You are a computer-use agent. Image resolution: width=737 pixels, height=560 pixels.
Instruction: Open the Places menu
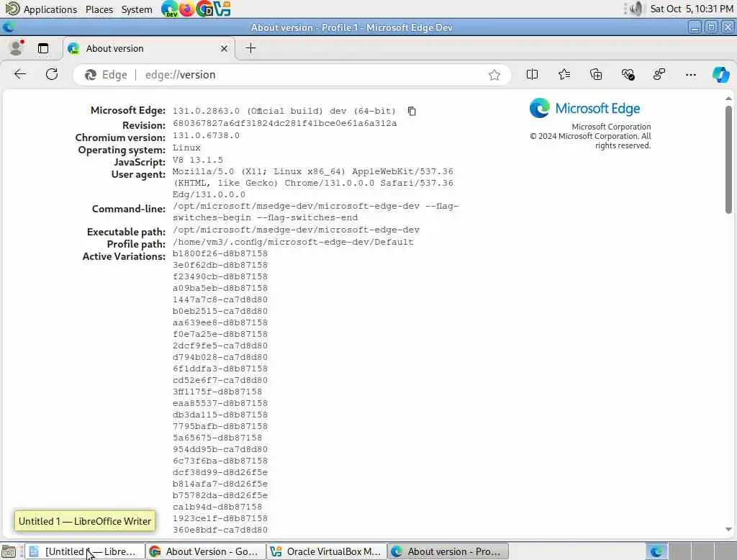99,9
